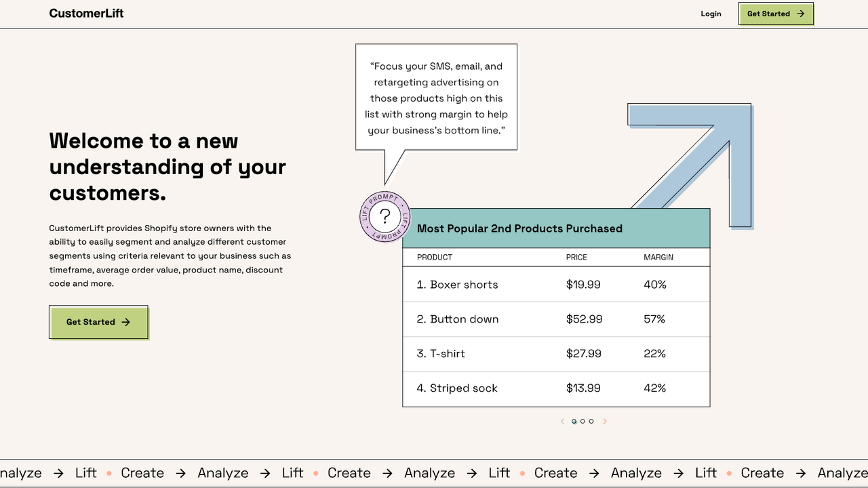Click the T-shirt product row
This screenshot has width=868, height=488.
point(556,354)
